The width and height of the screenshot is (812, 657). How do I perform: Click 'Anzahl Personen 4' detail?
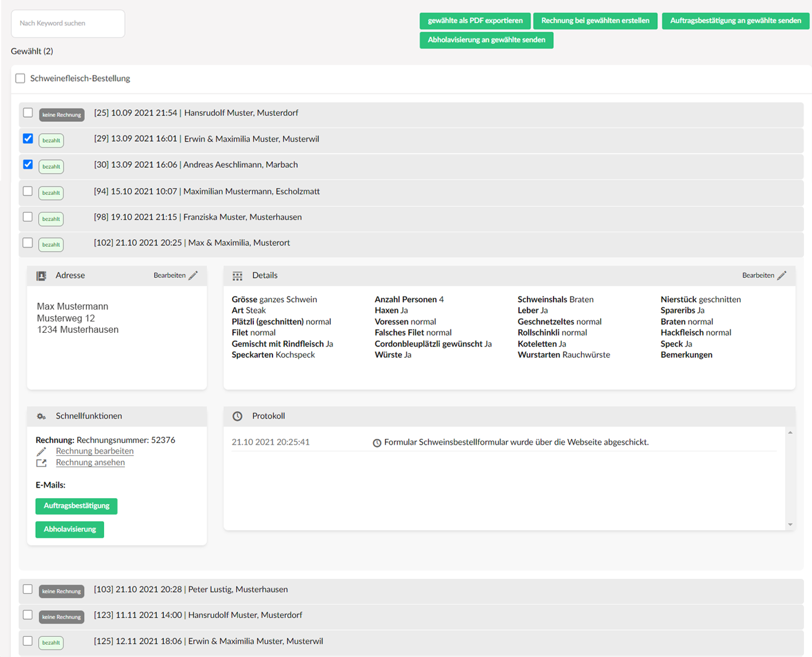tap(409, 300)
